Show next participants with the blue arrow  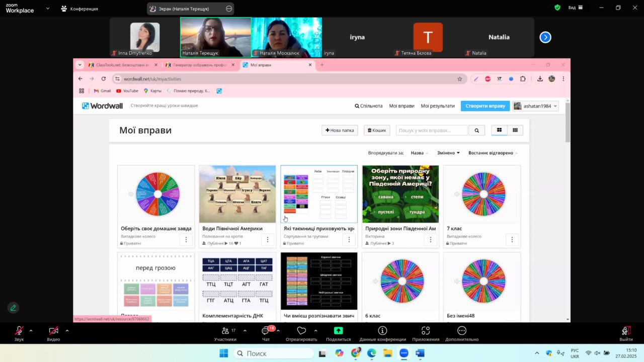click(545, 37)
